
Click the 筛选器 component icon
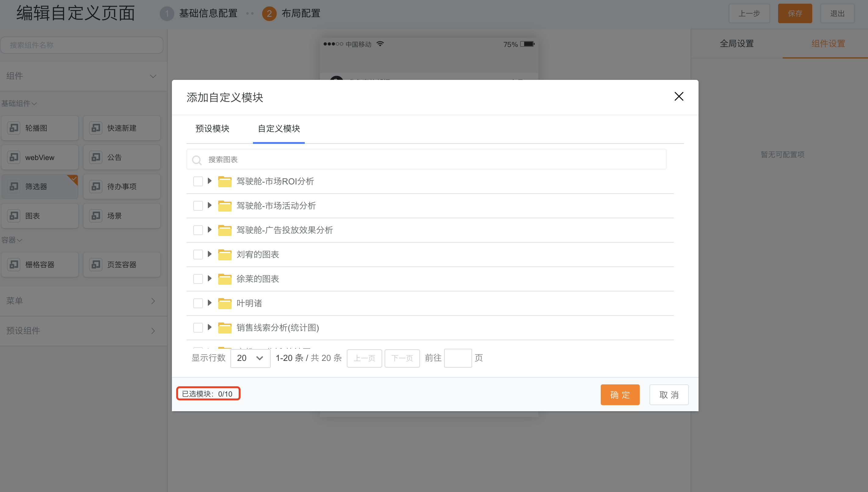[x=14, y=187]
